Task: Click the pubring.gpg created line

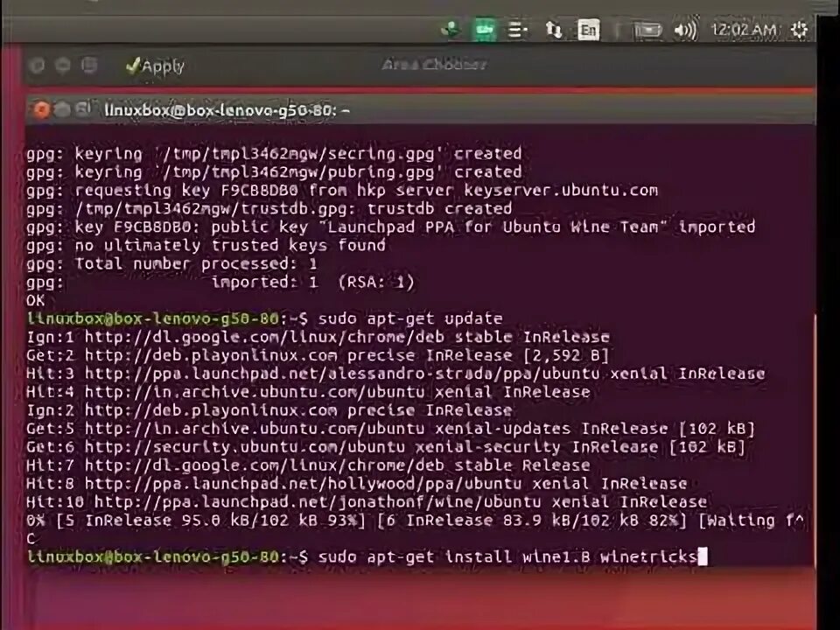Action: click(x=274, y=172)
